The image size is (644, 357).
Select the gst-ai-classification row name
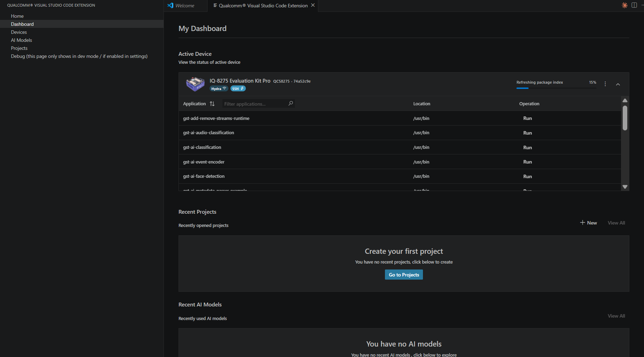[x=202, y=147]
